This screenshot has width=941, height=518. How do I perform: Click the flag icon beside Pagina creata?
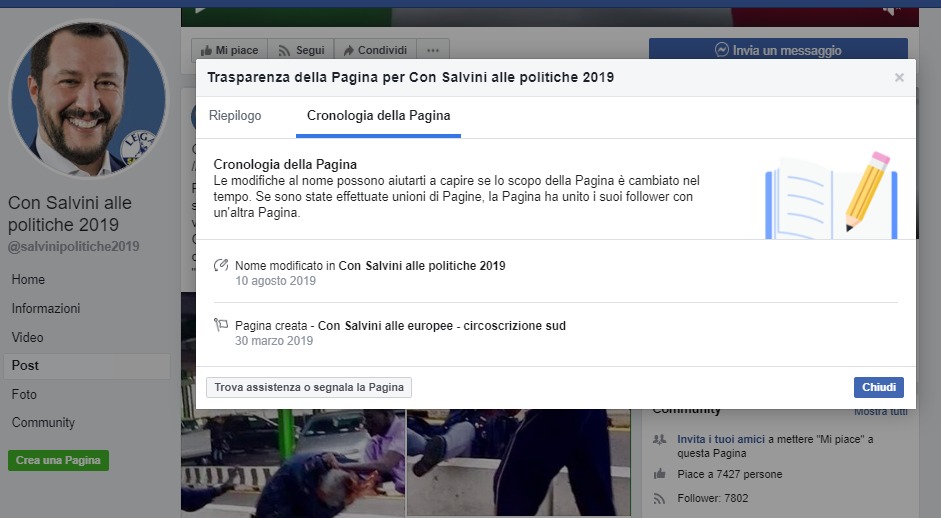tap(221, 325)
